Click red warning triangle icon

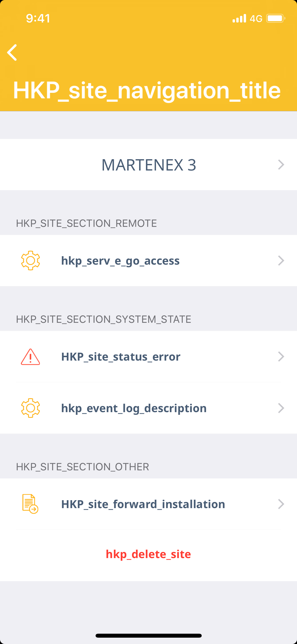30,357
